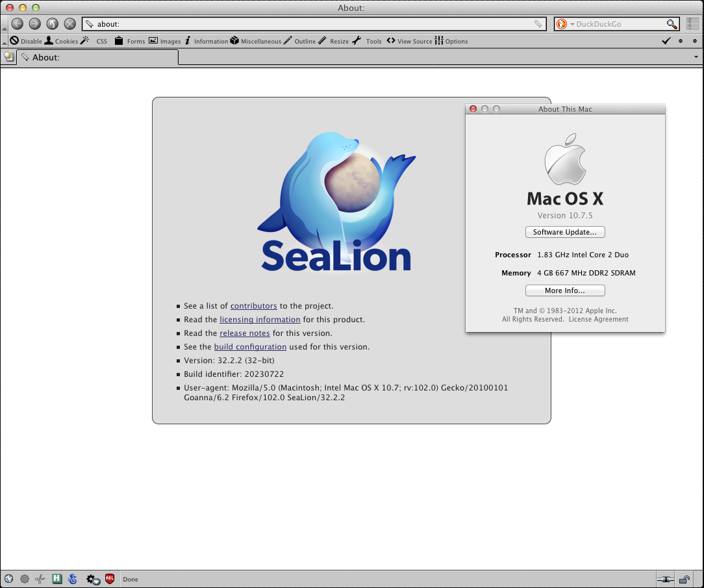Open the CSS menu
The image size is (704, 588).
coord(94,41)
